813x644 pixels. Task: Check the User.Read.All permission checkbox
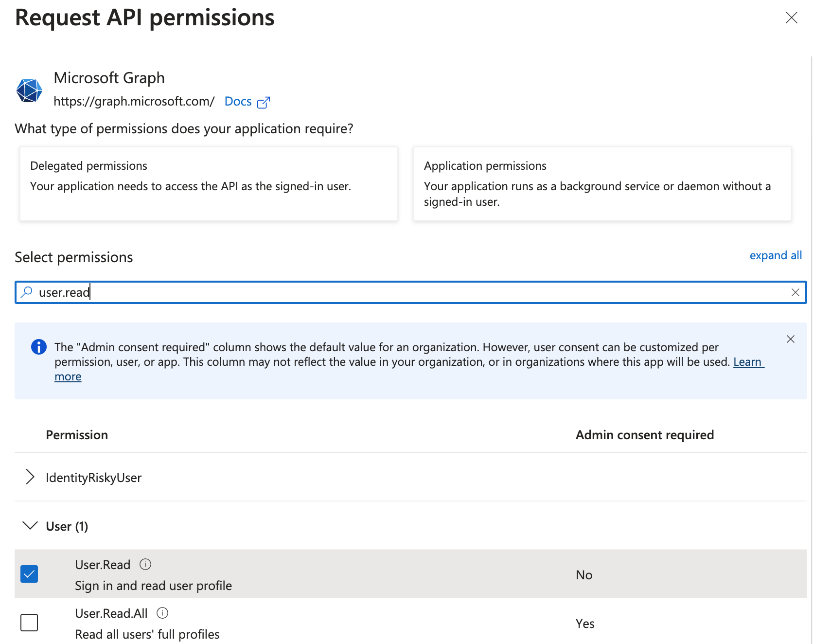(29, 623)
